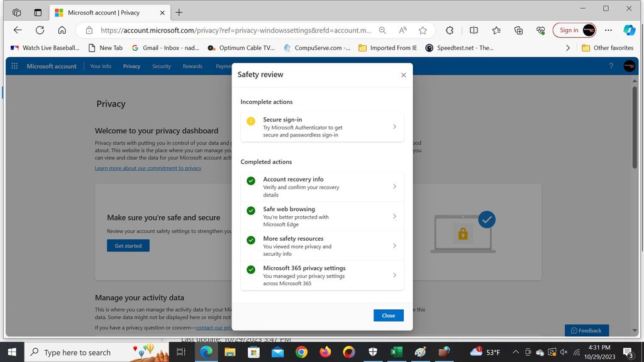Refresh the Privacy page
The image size is (644, 362).
[x=40, y=30]
